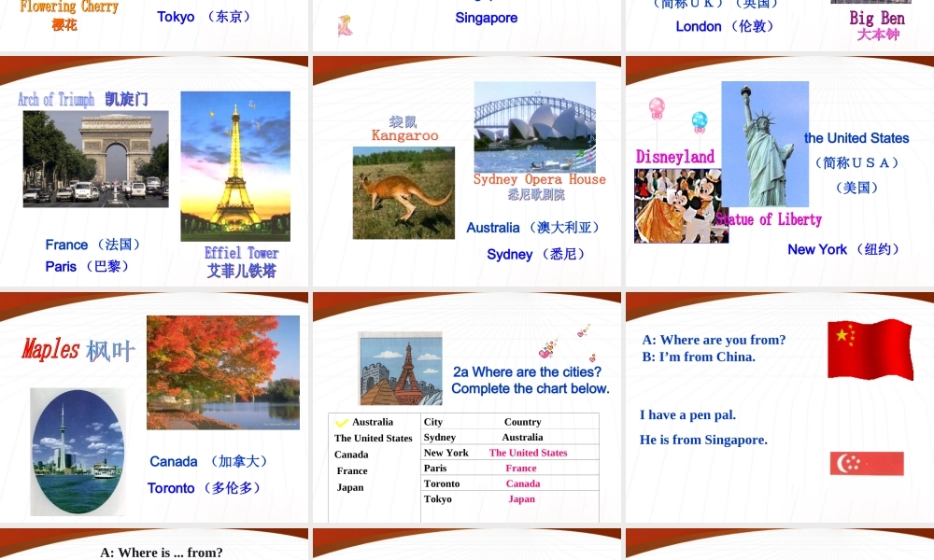The width and height of the screenshot is (934, 560).
Task: Select 'B: I'm from China.' line
Action: (699, 357)
